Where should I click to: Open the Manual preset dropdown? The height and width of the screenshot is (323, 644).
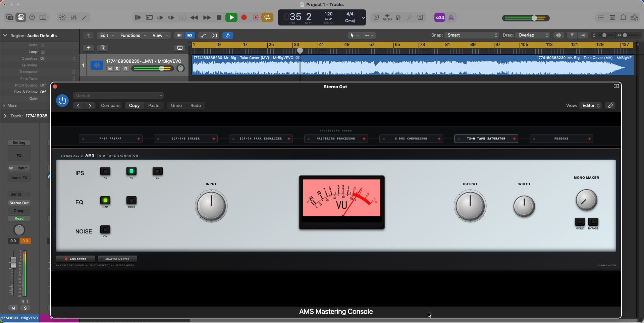tap(118, 96)
